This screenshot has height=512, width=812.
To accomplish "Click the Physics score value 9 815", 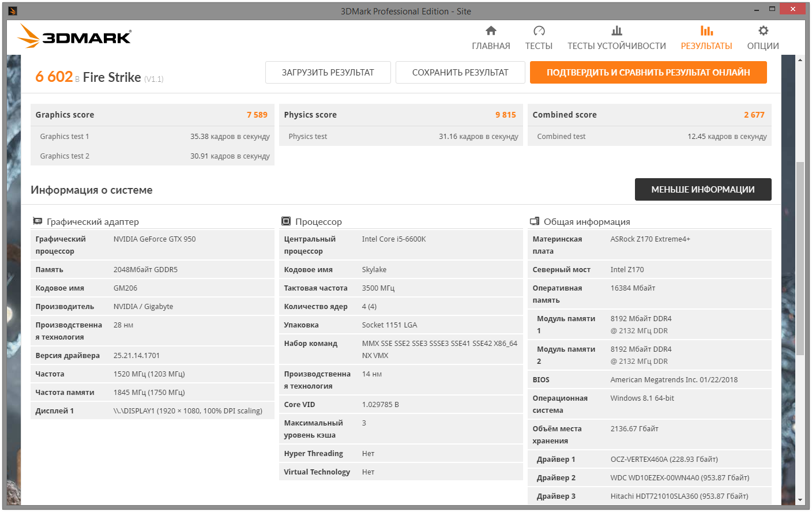I will (x=506, y=115).
